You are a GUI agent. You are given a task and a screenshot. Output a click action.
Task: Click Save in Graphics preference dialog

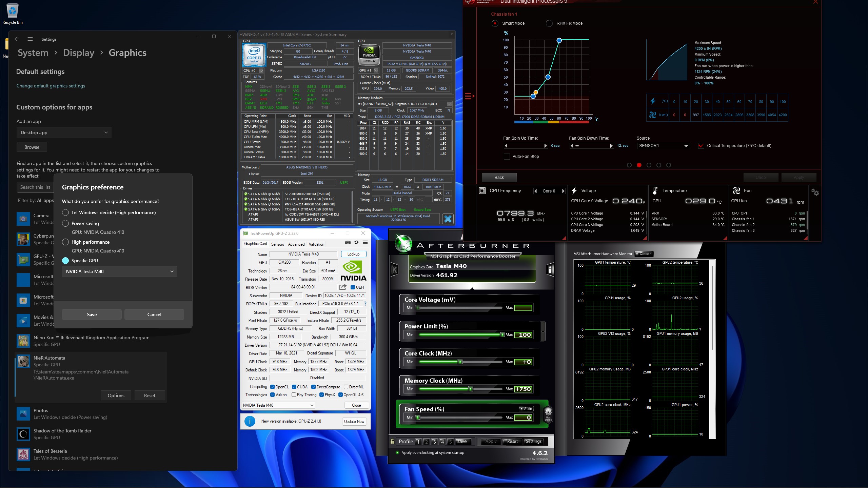92,314
